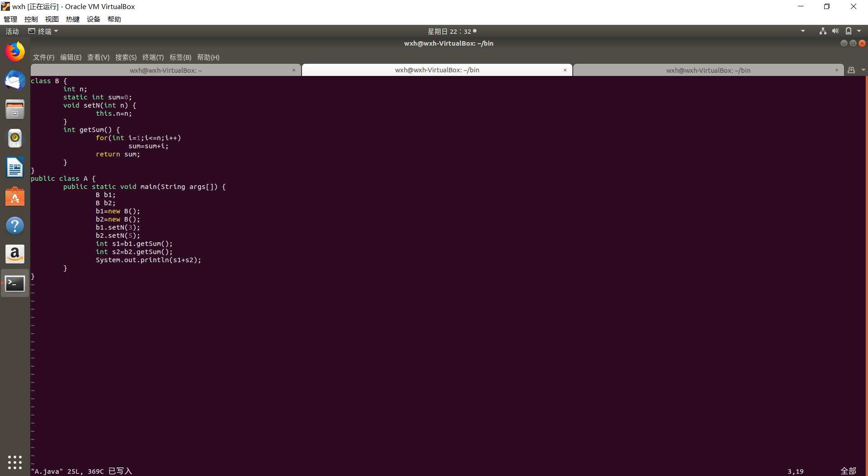Open the clock showing 星期日 22:32
This screenshot has height=476, width=868.
[x=452, y=31]
